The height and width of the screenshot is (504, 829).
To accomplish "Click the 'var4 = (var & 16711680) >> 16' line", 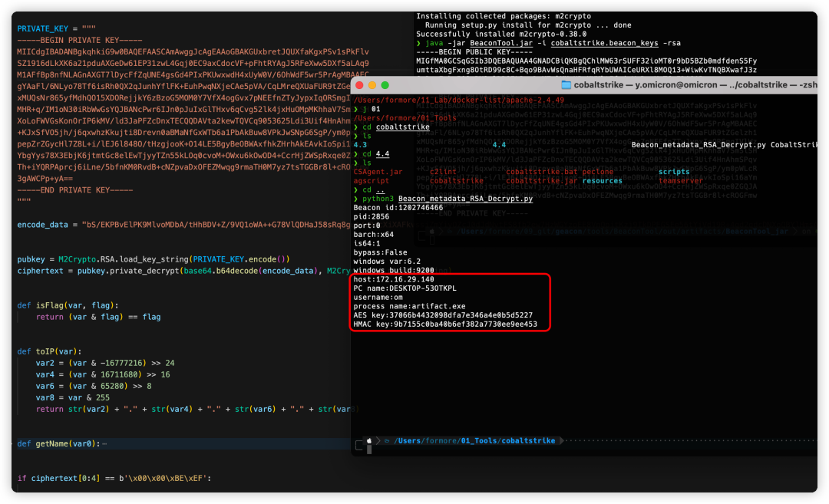I will (x=103, y=374).
